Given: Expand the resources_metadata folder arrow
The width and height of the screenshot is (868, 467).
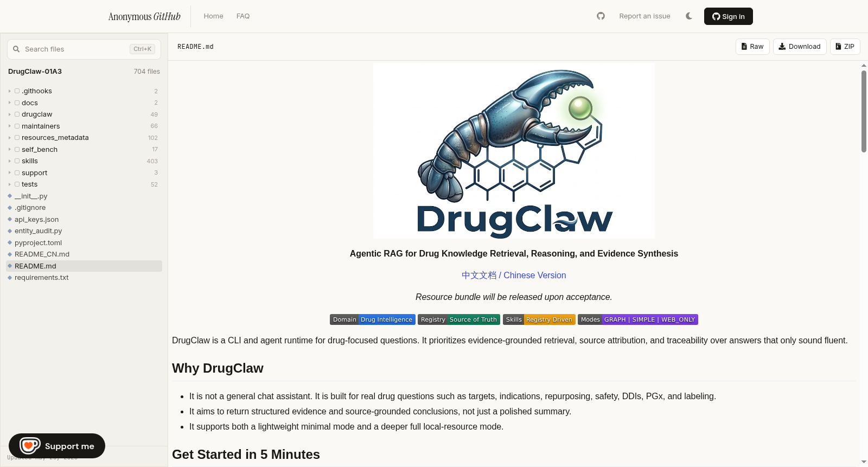Looking at the screenshot, I should pos(10,138).
